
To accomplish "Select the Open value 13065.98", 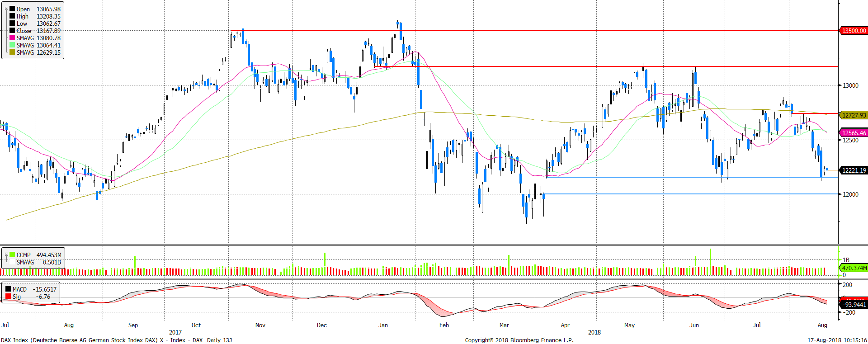I will point(48,9).
